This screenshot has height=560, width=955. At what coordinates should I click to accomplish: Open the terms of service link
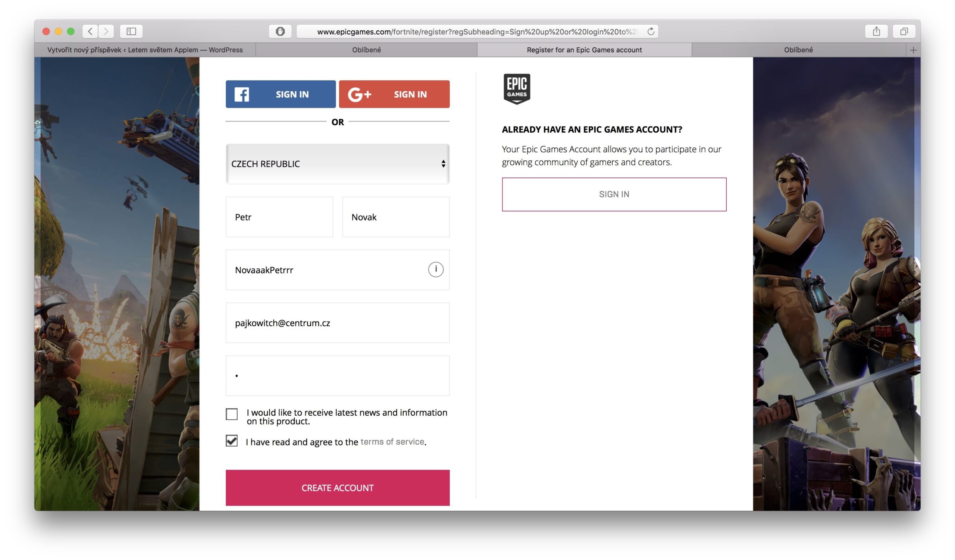click(392, 441)
